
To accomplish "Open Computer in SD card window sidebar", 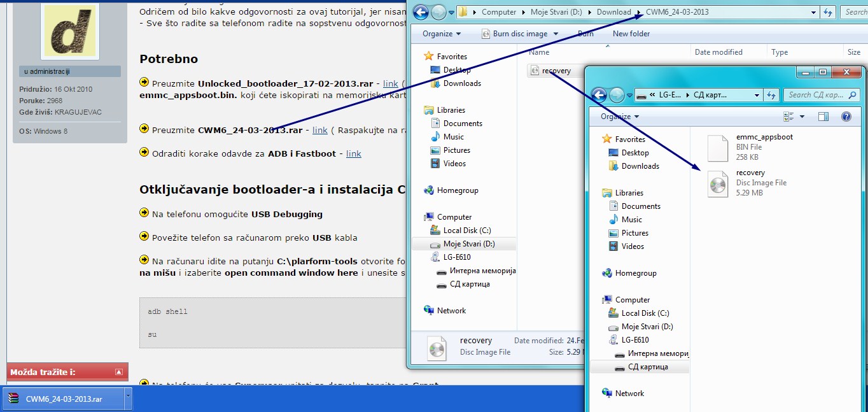I will point(626,300).
